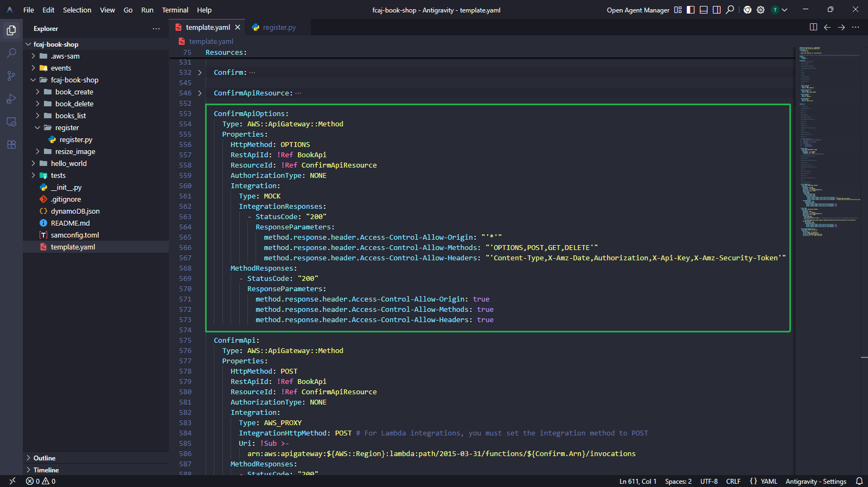This screenshot has height=487, width=868.
Task: Open the settings gear in title bar
Action: [761, 10]
